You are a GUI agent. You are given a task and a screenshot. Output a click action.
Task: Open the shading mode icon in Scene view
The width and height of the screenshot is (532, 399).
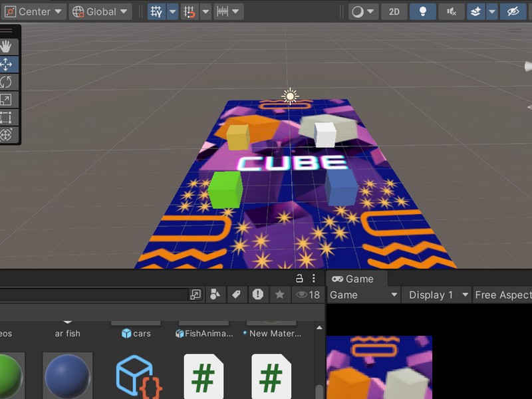tap(356, 11)
